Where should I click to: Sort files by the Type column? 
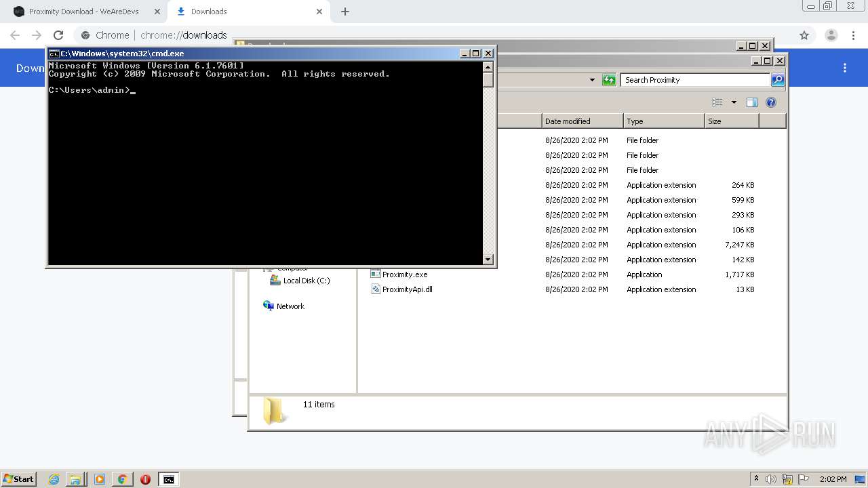(664, 121)
